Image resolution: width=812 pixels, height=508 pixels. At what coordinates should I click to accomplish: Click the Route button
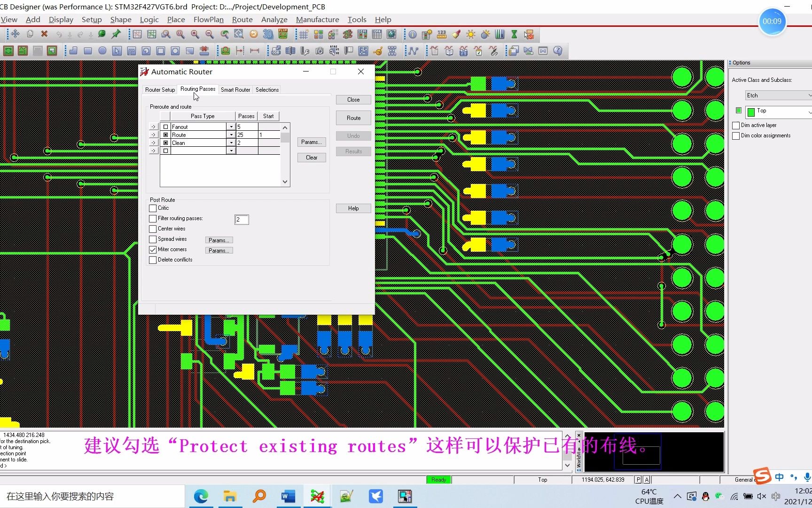tap(353, 118)
